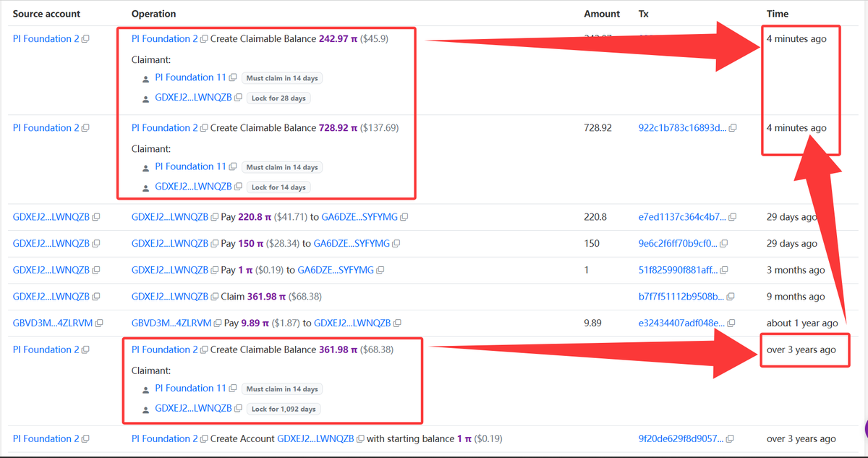Copy source PI Foundation 2 in 728.92 row
This screenshot has height=458, width=868.
86,128
